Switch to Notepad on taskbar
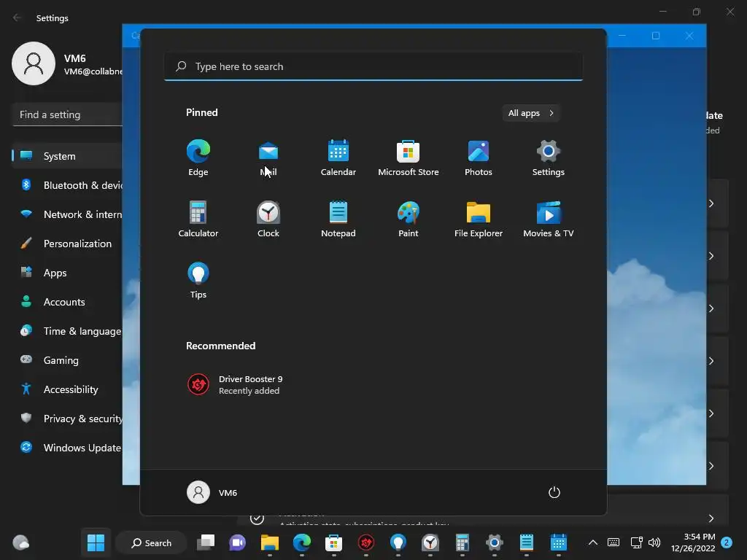The width and height of the screenshot is (747, 560). point(527,542)
